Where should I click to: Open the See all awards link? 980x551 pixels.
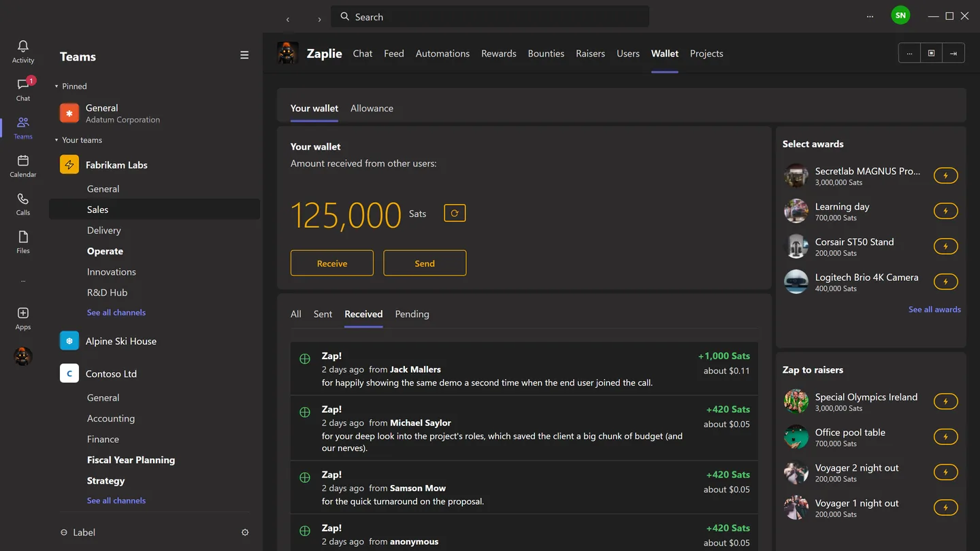click(x=934, y=310)
